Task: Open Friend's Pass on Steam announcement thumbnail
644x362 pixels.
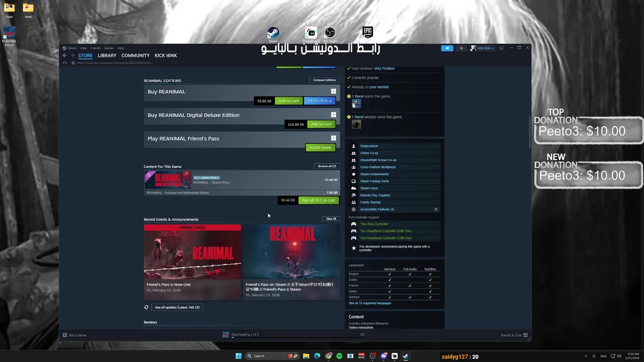Action: 291,252
